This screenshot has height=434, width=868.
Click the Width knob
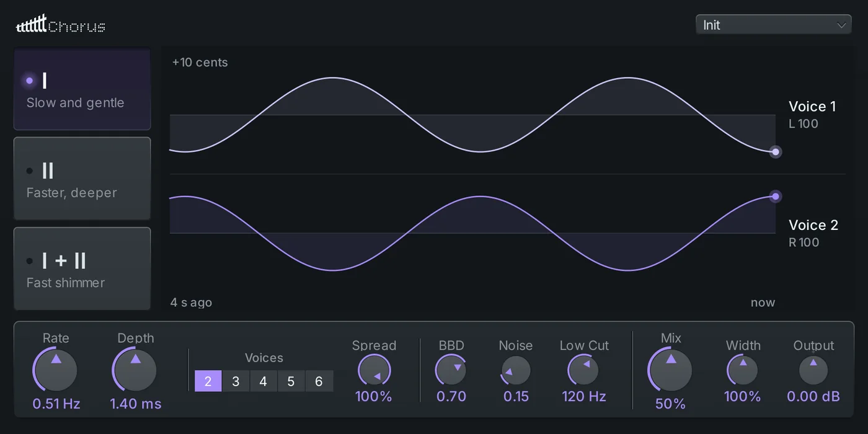click(743, 371)
